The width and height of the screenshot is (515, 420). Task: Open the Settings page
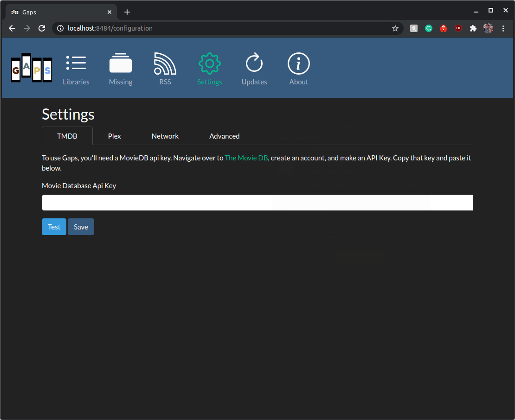(x=209, y=69)
